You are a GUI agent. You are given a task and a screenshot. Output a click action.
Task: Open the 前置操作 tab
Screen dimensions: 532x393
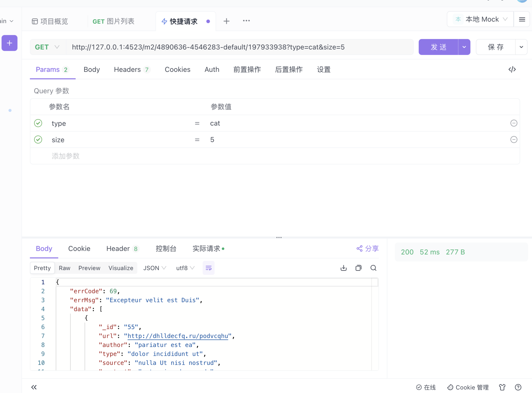[x=247, y=69]
